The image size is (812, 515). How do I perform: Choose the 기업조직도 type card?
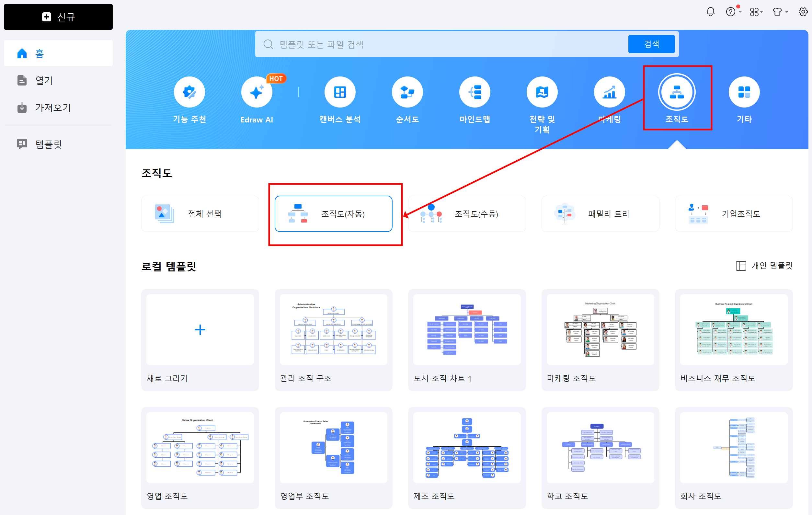pyautogui.click(x=734, y=214)
